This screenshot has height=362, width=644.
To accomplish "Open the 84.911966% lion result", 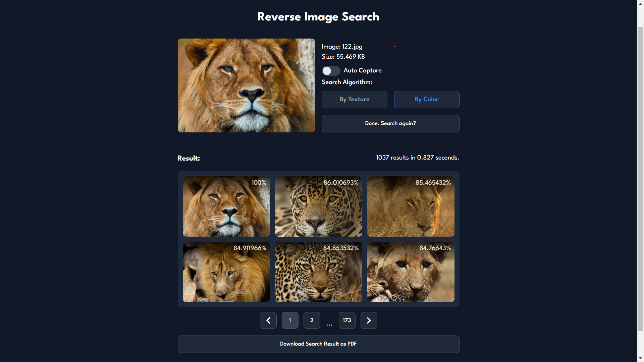I will pyautogui.click(x=226, y=272).
